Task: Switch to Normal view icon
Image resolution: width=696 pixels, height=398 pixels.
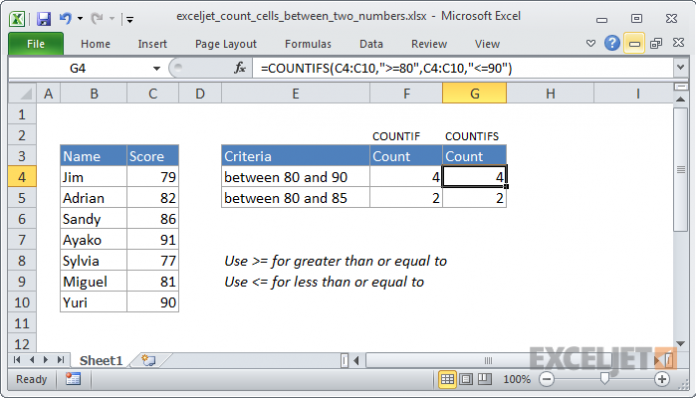Action: [447, 379]
